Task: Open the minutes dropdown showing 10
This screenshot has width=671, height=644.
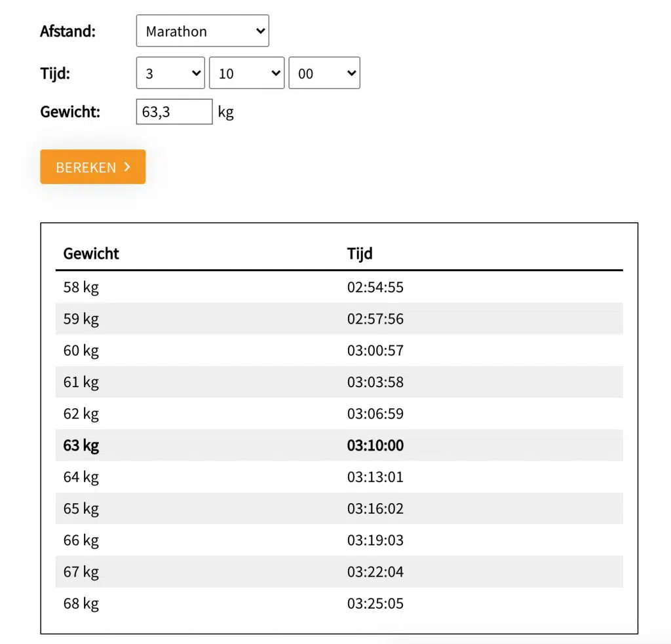Action: coord(246,73)
